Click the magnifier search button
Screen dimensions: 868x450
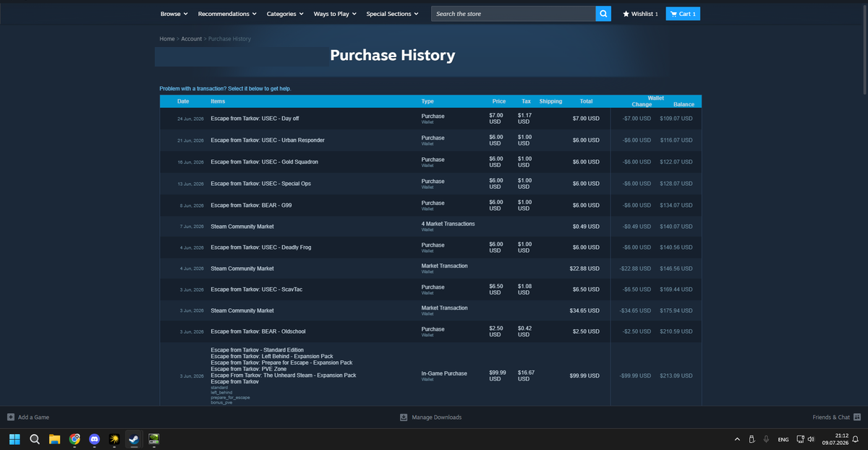[604, 14]
